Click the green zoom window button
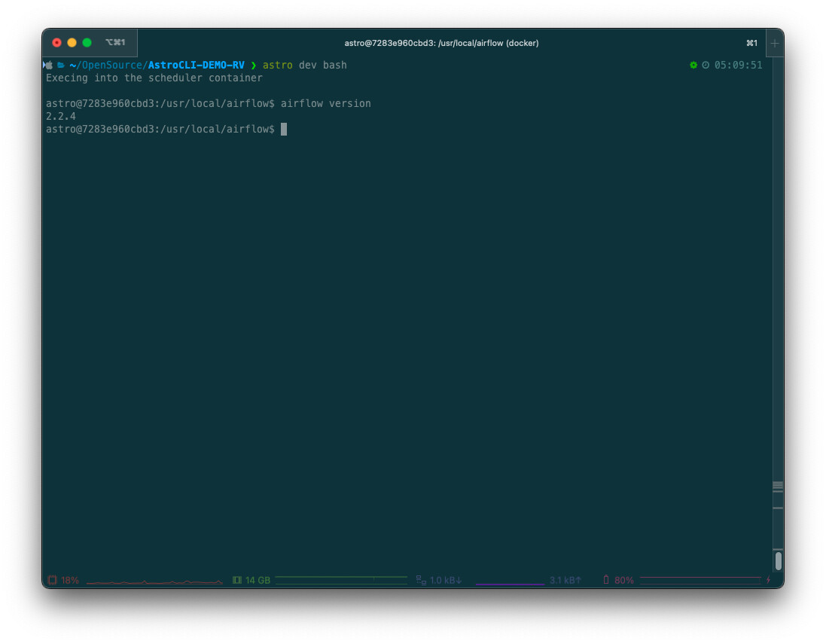826x644 pixels. pyautogui.click(x=87, y=43)
